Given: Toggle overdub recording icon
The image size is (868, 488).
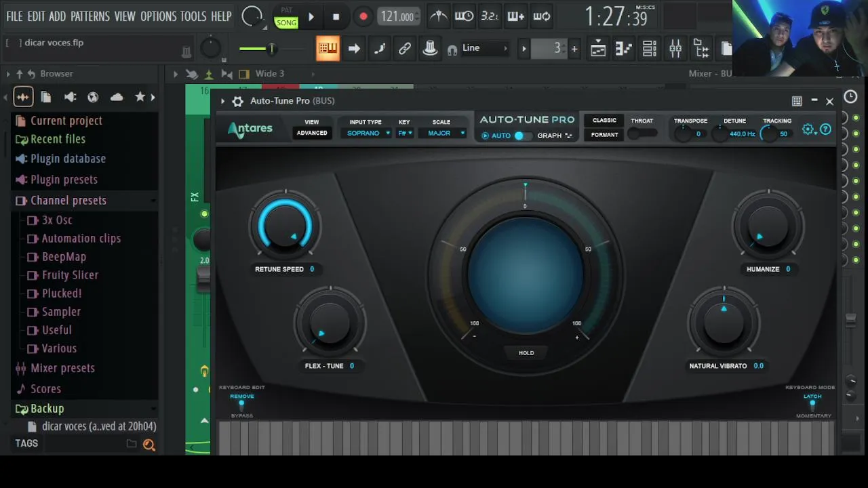Looking at the screenshot, I should coord(515,16).
